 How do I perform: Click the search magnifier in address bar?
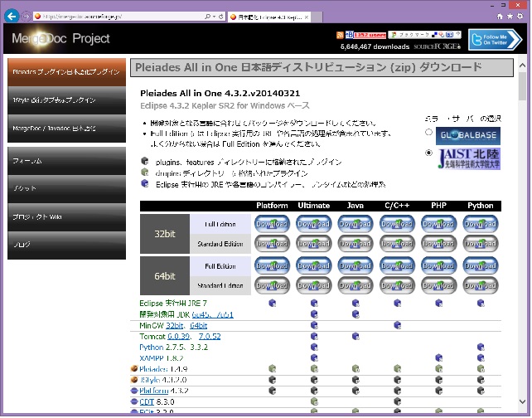[x=207, y=17]
